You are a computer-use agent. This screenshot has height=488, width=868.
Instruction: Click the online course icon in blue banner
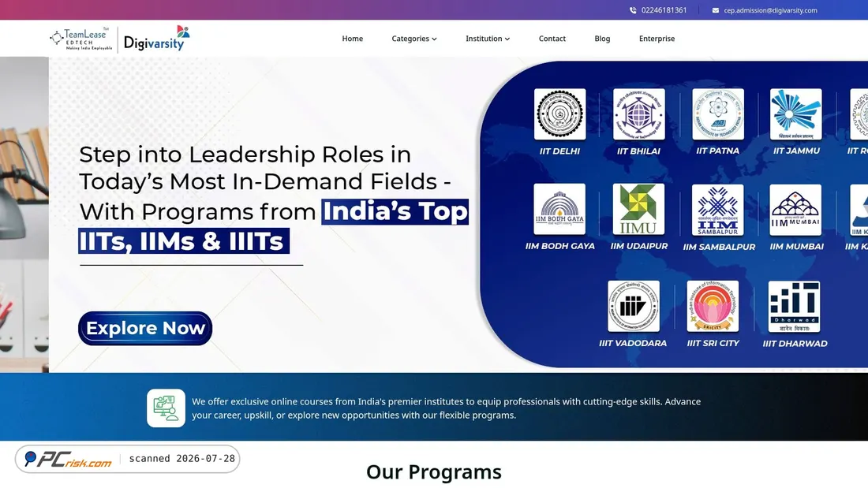[166, 408]
